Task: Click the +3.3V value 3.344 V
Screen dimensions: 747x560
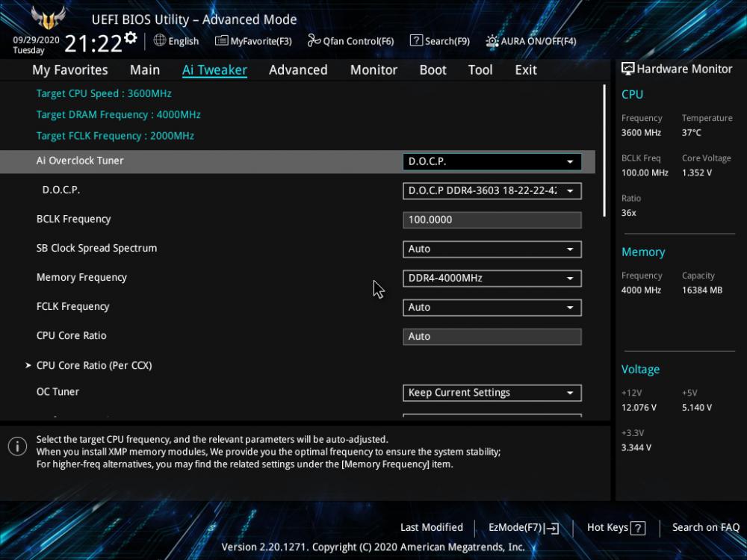Action: (x=636, y=447)
